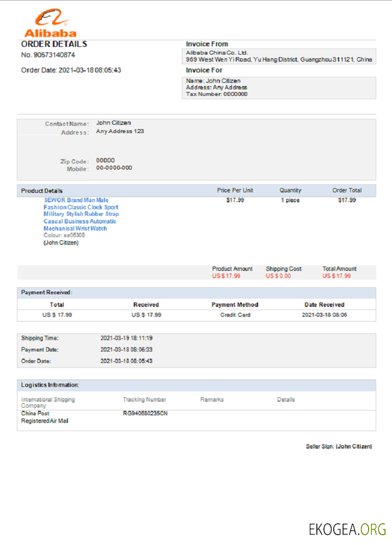Click the Date Received value

tap(324, 315)
